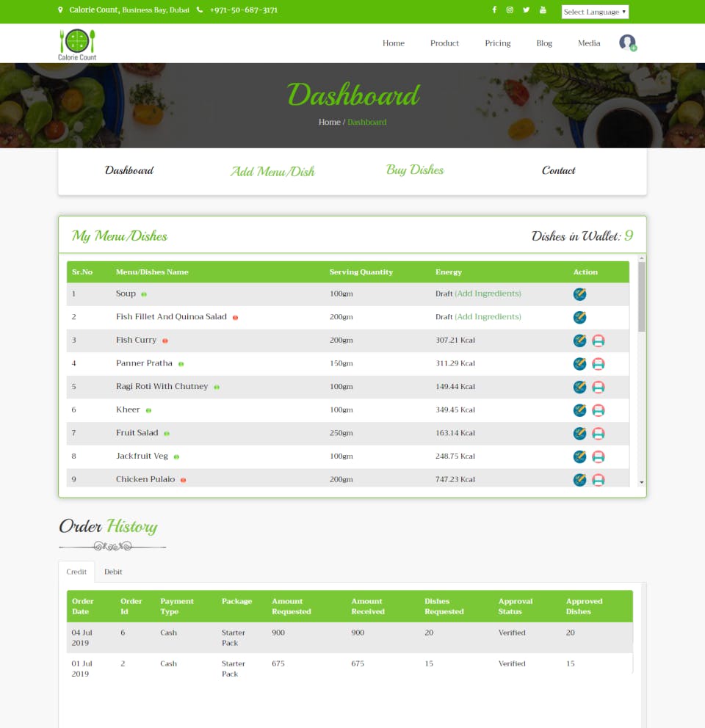
Task: Print the Panner Pratha dish
Action: [598, 363]
